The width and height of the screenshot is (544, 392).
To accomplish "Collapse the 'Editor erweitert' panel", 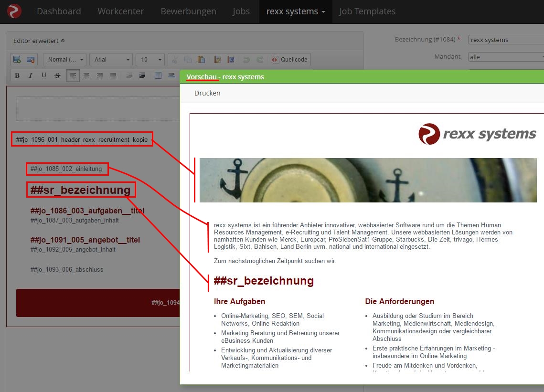I will [x=39, y=41].
